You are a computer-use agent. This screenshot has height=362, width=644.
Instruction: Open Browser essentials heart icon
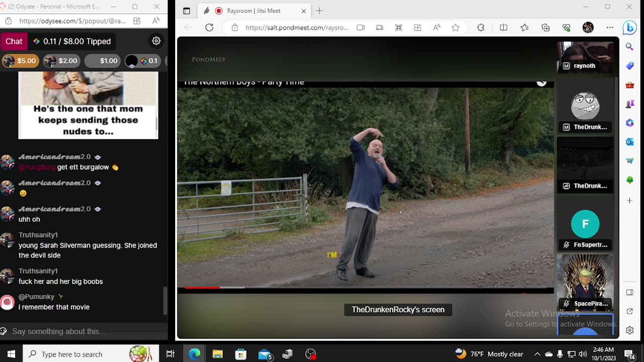567,28
